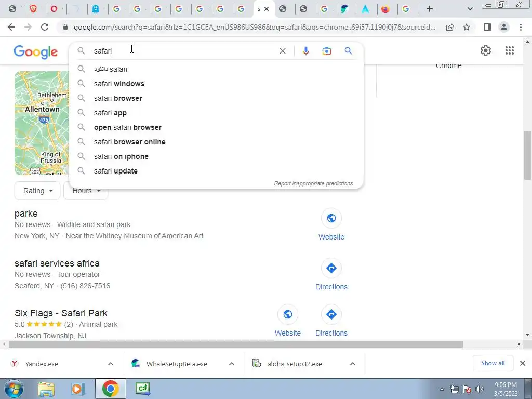This screenshot has width=532, height=399.
Task: Select the 'safari app' suggestion
Action: pyautogui.click(x=216, y=113)
